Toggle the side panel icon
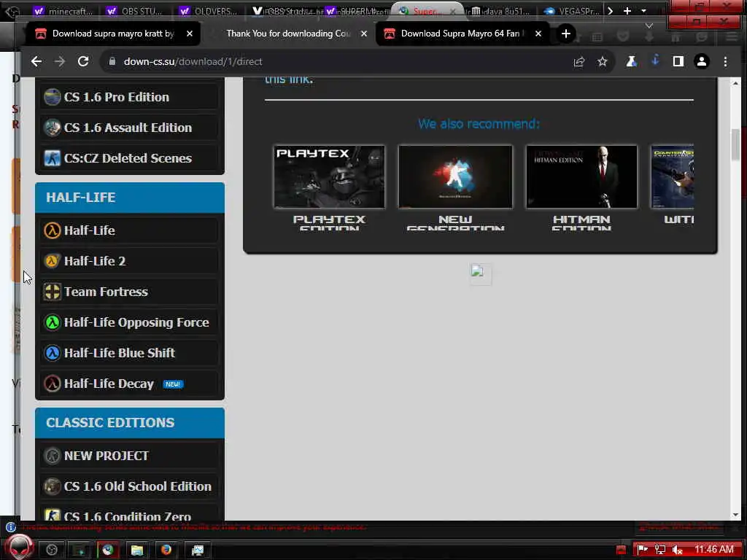The width and height of the screenshot is (747, 560). (678, 61)
